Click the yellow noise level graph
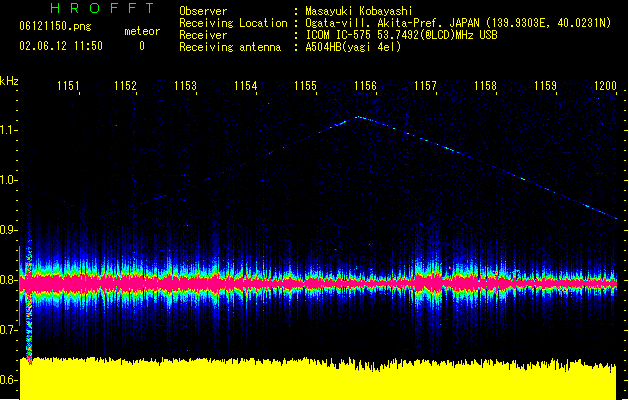Image resolution: width=629 pixels, height=400 pixels. coord(318,379)
